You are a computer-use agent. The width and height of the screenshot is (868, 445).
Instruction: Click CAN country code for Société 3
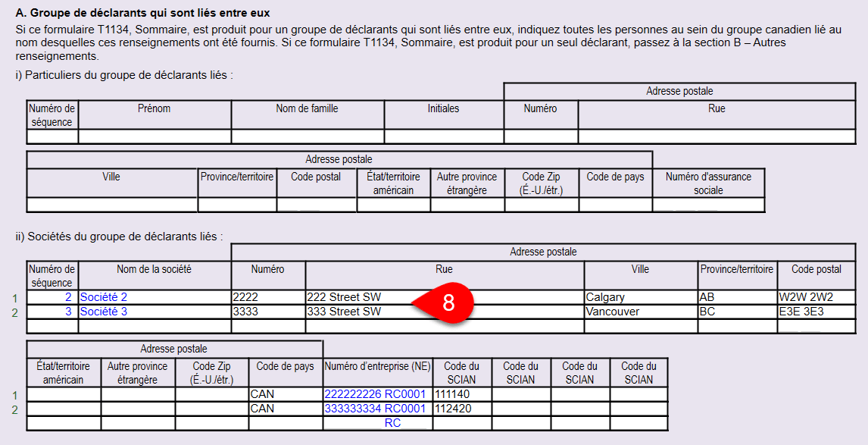point(286,409)
